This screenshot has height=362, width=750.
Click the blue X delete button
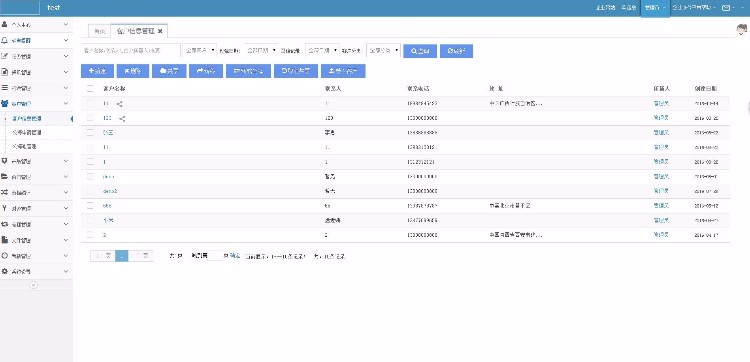[x=132, y=71]
